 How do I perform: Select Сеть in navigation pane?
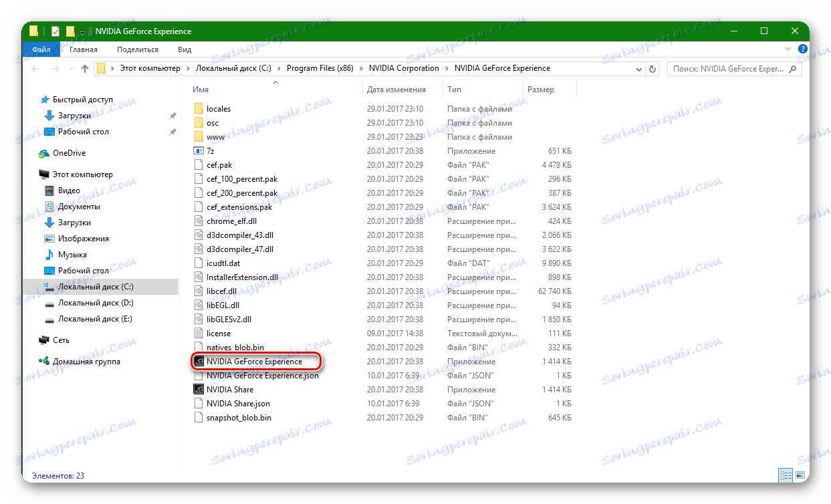pyautogui.click(x=61, y=340)
